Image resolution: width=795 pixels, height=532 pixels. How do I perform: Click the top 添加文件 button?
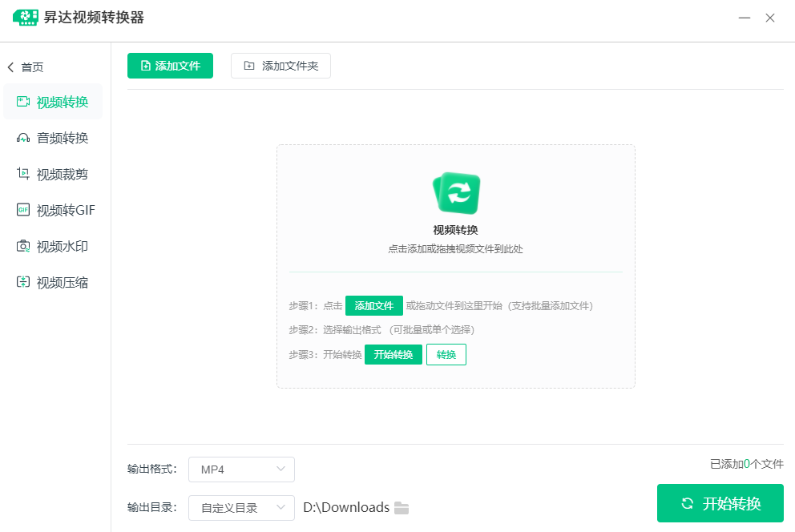point(170,66)
